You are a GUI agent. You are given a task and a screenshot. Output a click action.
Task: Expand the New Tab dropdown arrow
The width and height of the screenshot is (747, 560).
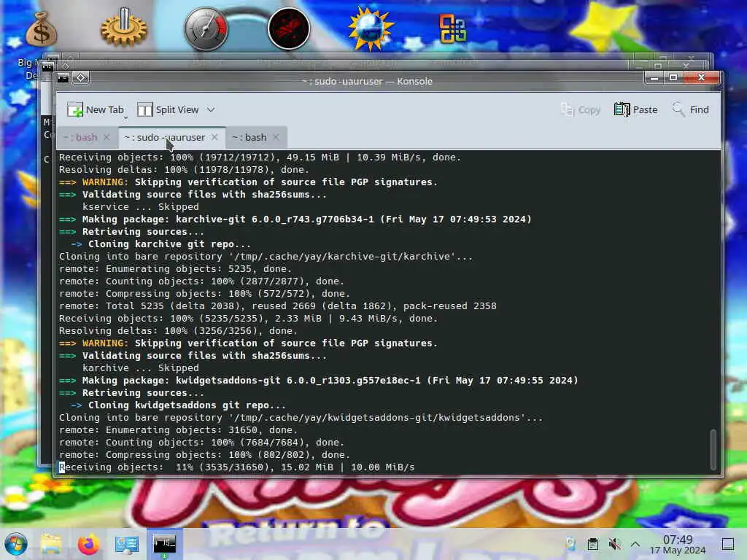click(x=125, y=117)
